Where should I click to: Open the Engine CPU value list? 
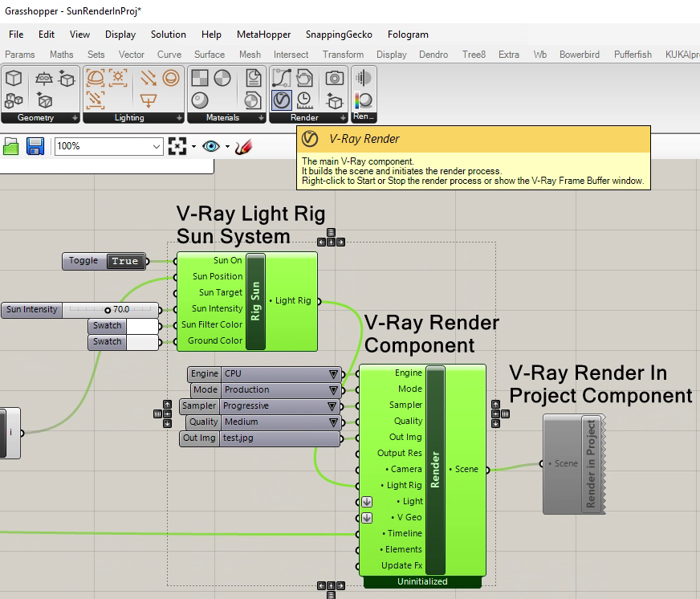click(333, 374)
